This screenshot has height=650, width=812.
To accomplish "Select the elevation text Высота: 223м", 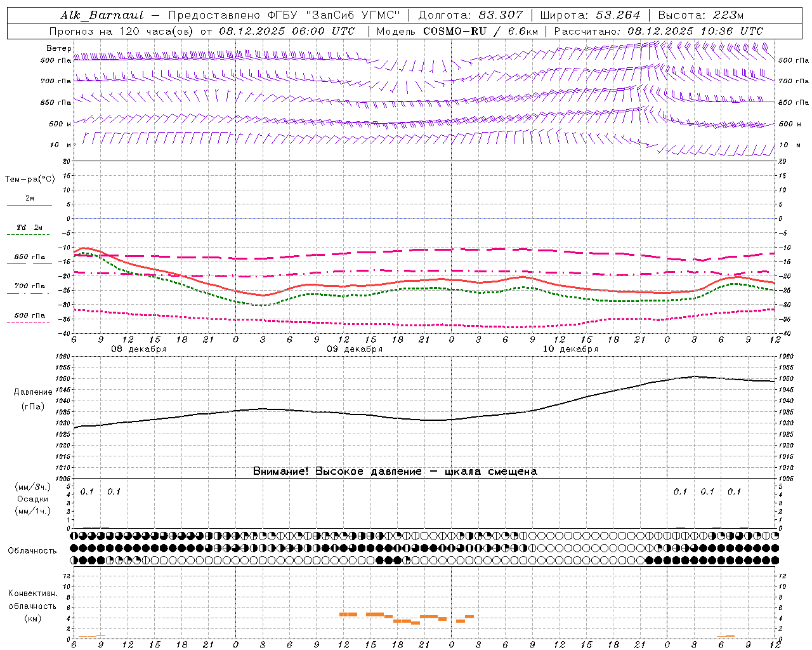I will click(700, 15).
